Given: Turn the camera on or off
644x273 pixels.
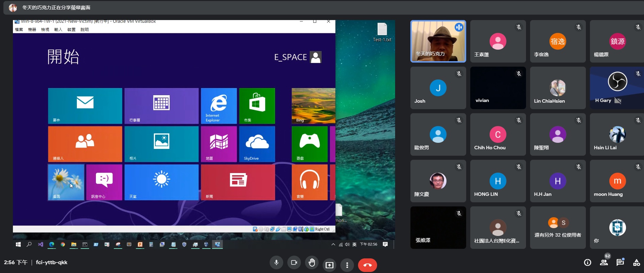Looking at the screenshot, I should click(294, 262).
